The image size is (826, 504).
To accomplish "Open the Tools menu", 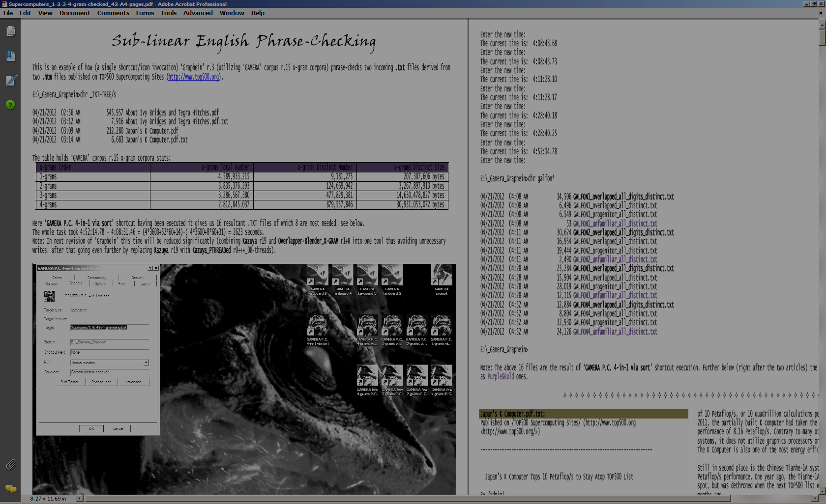I will coord(168,13).
